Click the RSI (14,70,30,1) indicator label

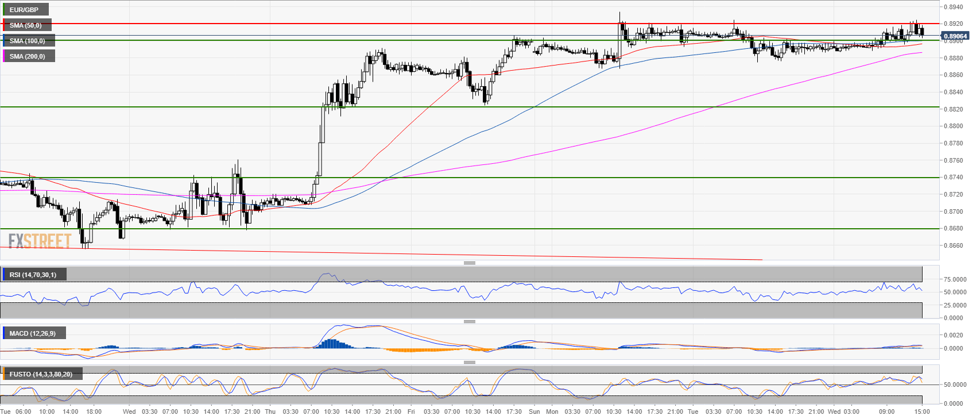point(33,275)
